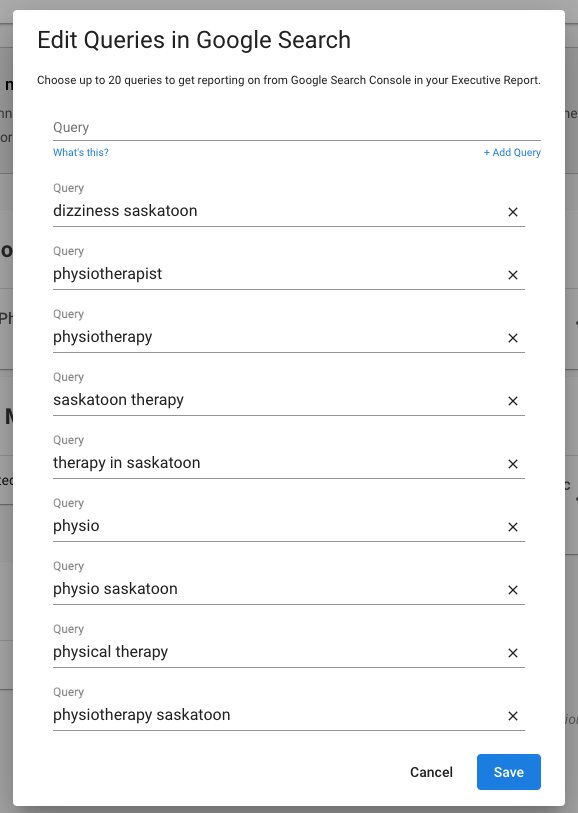Delete the "physical therapy" query

pyautogui.click(x=512, y=653)
